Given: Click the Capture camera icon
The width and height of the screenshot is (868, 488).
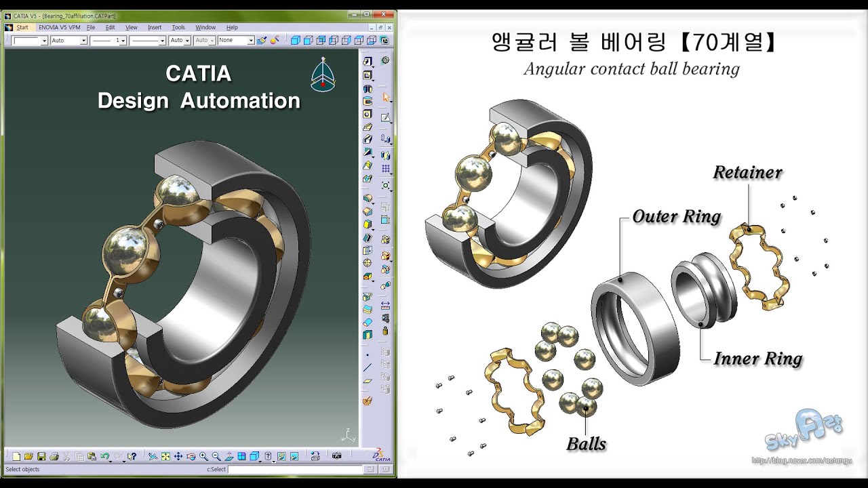Looking at the screenshot, I should pos(336,456).
